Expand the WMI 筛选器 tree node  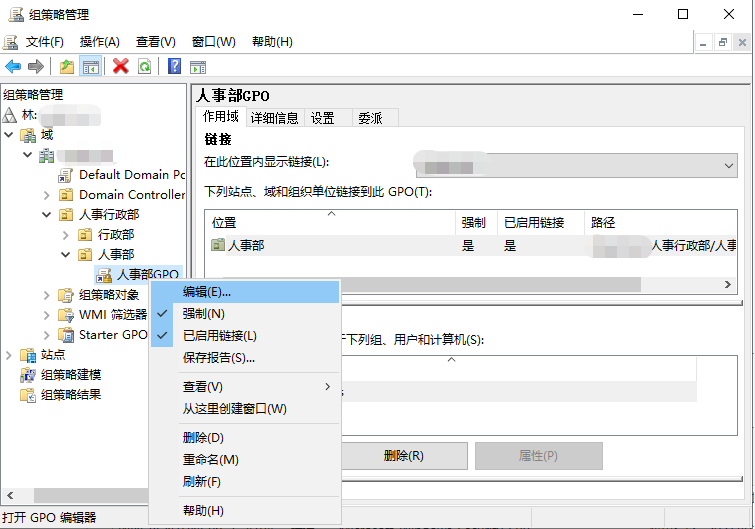(x=46, y=315)
